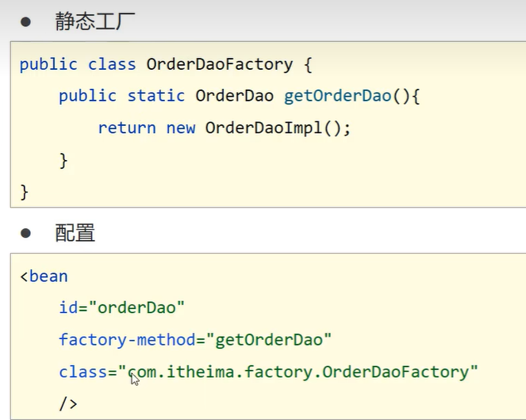The image size is (526, 420).
Task: Click the closing /> of bean tag
Action: point(68,403)
